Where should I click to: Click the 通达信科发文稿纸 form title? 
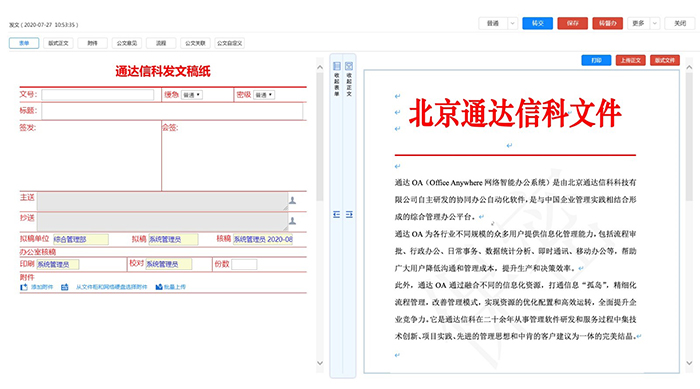click(163, 71)
